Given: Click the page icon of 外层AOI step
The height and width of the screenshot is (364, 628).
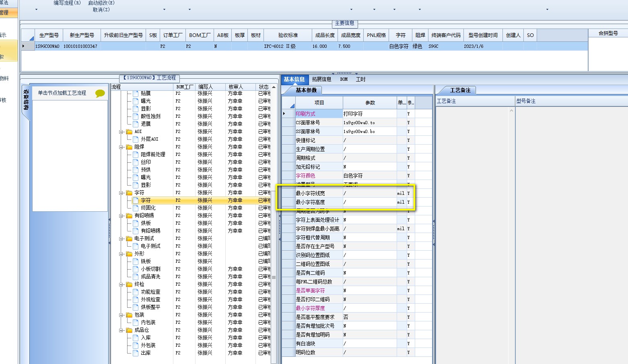Looking at the screenshot, I should [136, 139].
